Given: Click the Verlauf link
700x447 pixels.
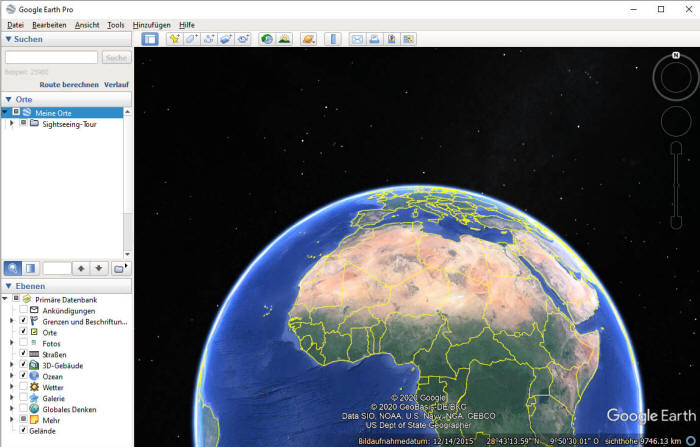Looking at the screenshot, I should coord(116,84).
